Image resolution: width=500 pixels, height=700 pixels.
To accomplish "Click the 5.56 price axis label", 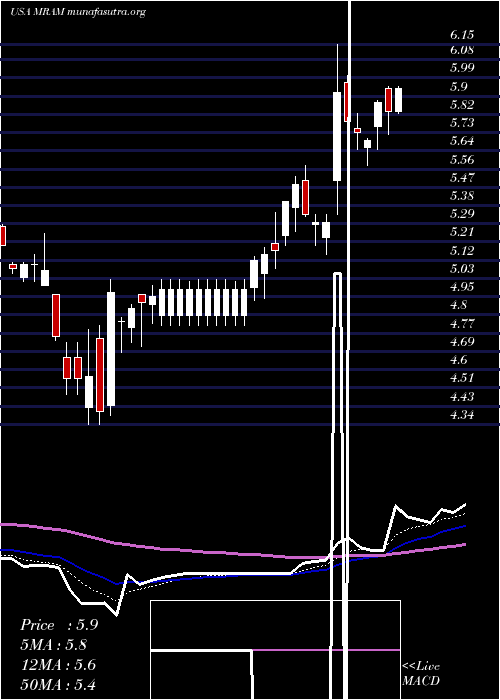I will click(x=462, y=159).
